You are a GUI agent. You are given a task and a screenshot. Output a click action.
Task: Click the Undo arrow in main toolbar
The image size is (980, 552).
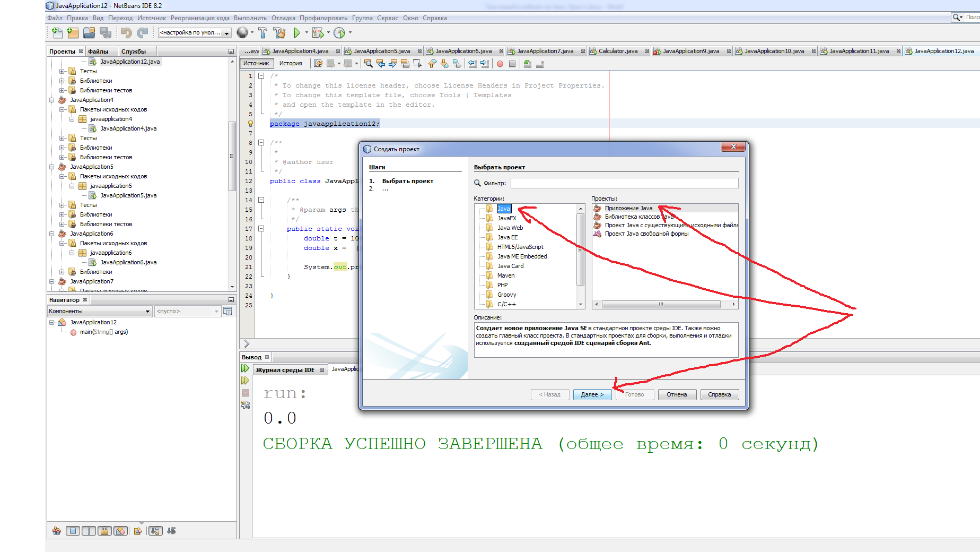coord(126,33)
